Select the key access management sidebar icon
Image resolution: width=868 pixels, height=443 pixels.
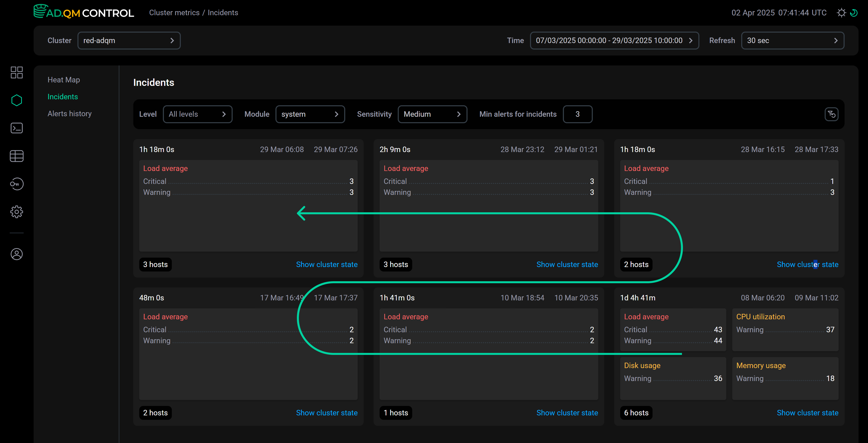(16, 184)
